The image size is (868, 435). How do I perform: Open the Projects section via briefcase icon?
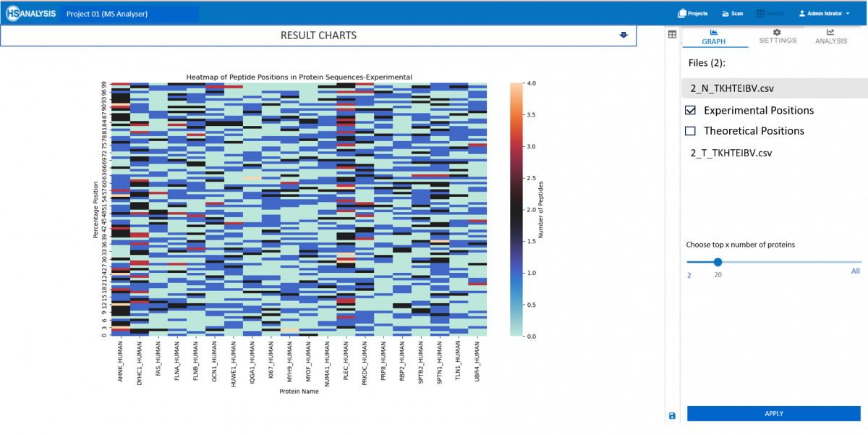[681, 12]
